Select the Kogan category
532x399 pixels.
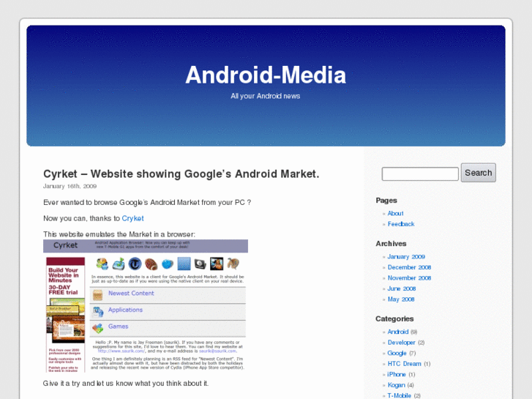pyautogui.click(x=397, y=385)
